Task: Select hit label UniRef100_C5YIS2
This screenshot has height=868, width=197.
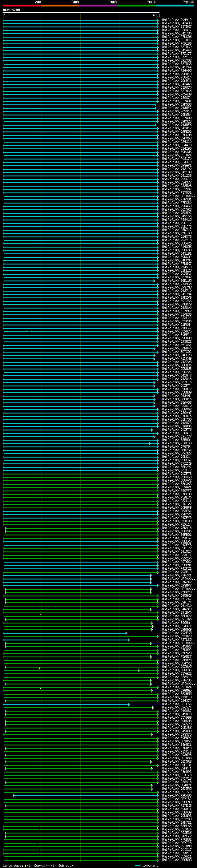Action: [x=176, y=799]
